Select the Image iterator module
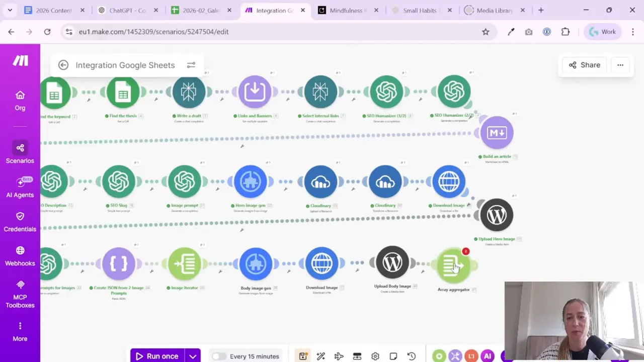Screen dimensions: 644x362 [x=185, y=264]
